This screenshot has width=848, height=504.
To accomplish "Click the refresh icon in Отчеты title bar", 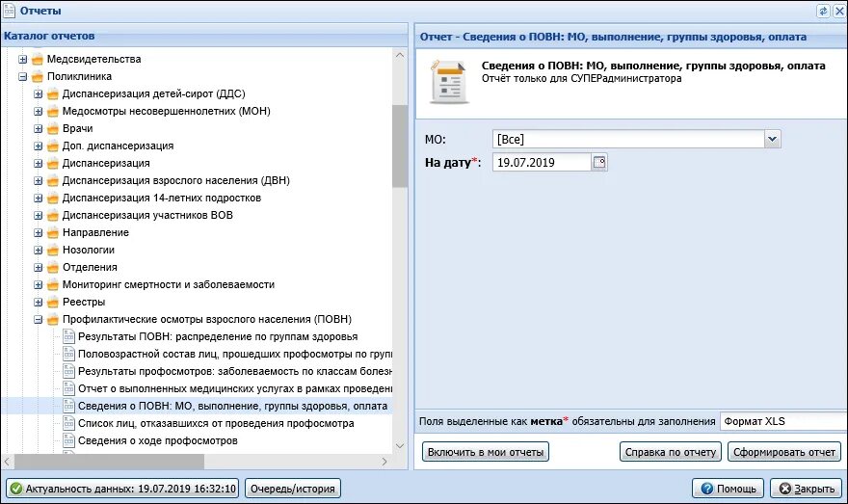I will click(823, 11).
